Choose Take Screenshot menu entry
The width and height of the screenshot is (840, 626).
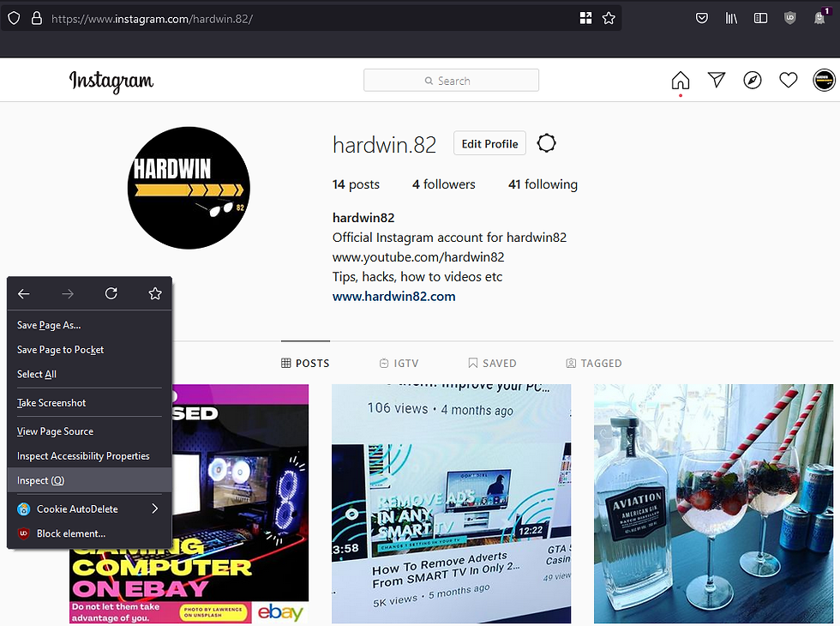pos(89,402)
